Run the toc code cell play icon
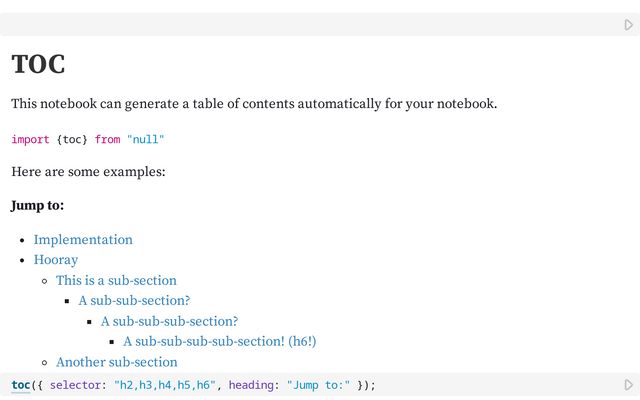 coord(629,385)
